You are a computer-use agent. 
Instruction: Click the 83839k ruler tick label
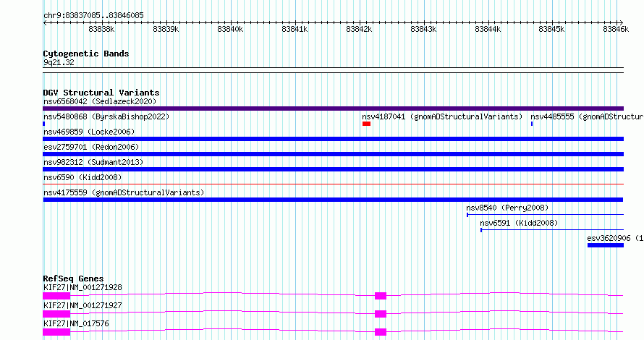pos(166,29)
